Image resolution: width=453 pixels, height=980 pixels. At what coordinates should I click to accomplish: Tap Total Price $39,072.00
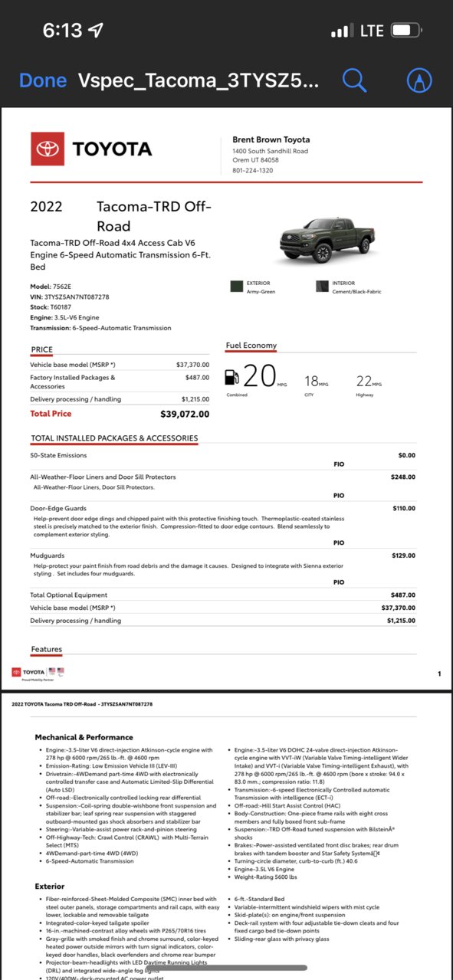[x=120, y=414]
